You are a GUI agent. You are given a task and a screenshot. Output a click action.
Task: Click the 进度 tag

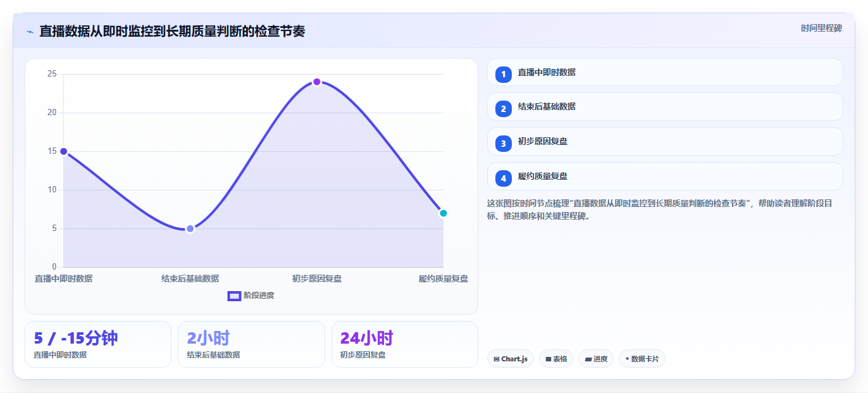point(596,359)
